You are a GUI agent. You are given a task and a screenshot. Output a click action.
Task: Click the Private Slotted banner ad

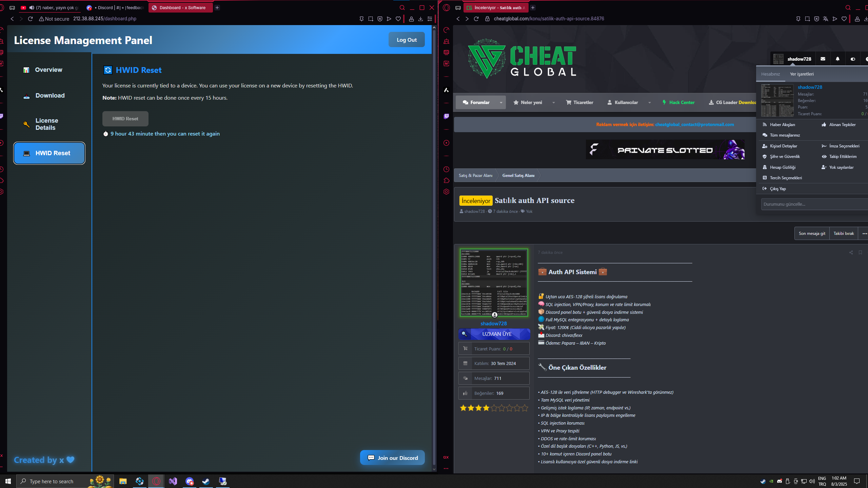665,149
